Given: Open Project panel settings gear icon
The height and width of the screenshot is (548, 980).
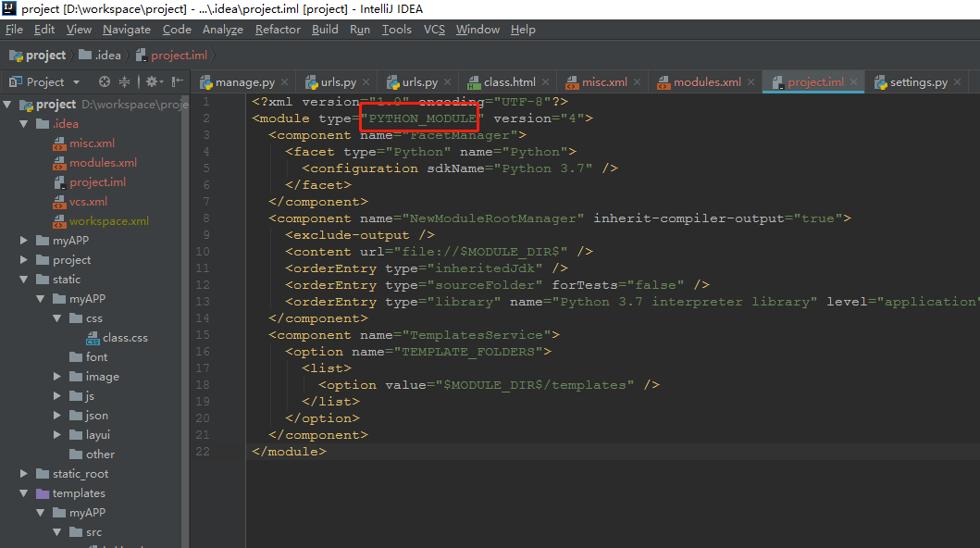Looking at the screenshot, I should tap(150, 81).
